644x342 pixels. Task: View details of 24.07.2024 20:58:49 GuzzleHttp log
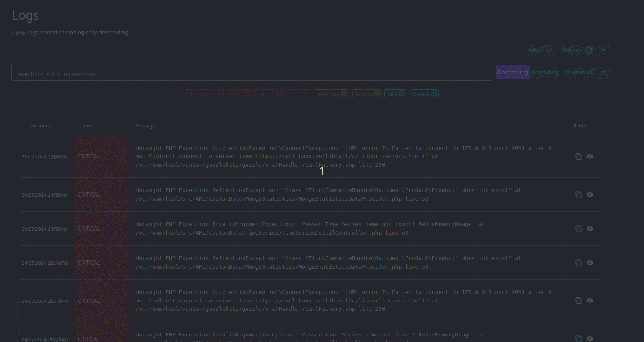pos(590,300)
